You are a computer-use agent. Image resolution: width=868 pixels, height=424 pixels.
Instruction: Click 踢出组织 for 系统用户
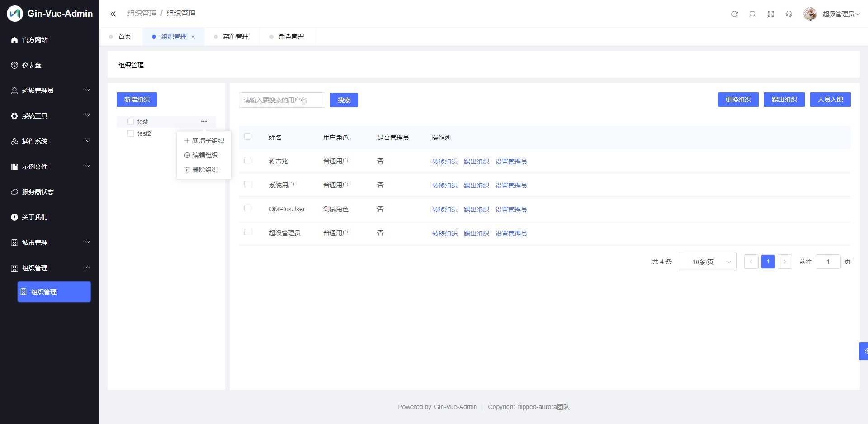[476, 186]
